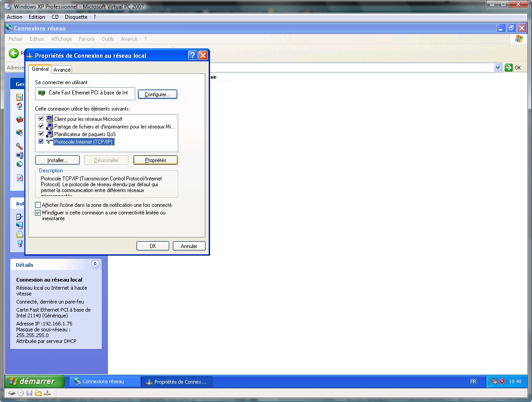532x402 pixels.
Task: Open the Fichier menu in Connexions réseau
Action: (x=16, y=39)
